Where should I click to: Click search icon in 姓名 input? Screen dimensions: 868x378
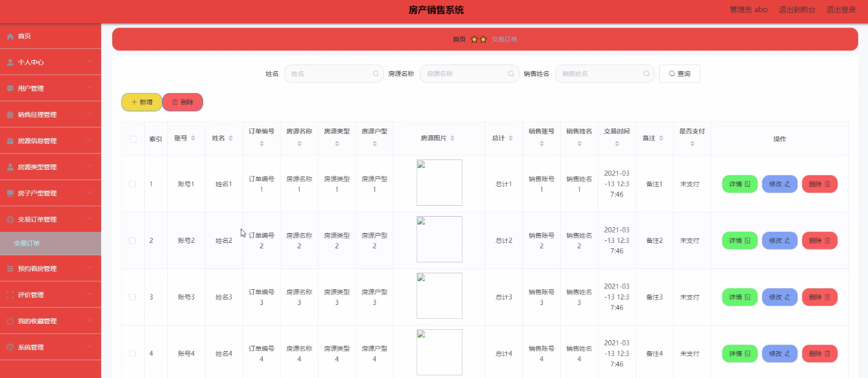[375, 74]
